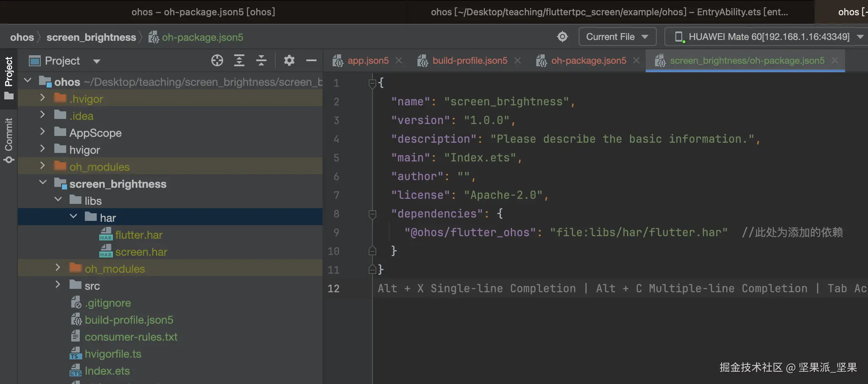
Task: Click the consumer-rules.txt file icon
Action: click(76, 336)
